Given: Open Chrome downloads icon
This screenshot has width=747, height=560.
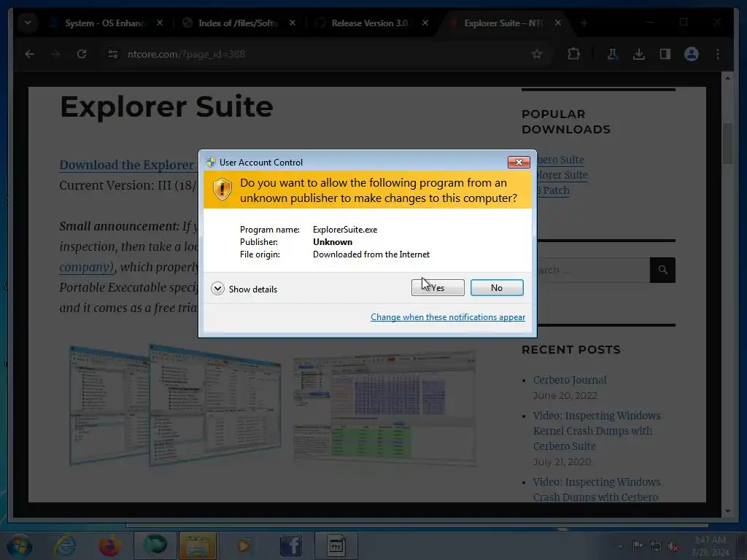Looking at the screenshot, I should 639,54.
